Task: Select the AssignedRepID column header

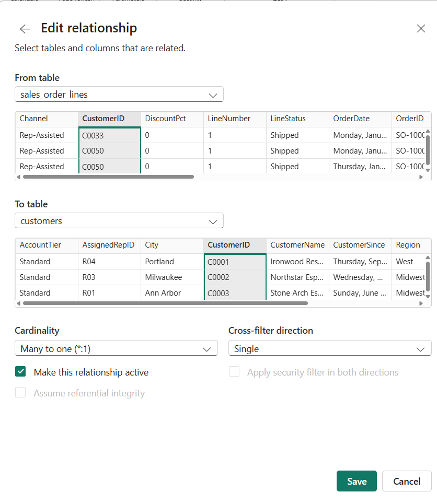Action: pos(109,245)
